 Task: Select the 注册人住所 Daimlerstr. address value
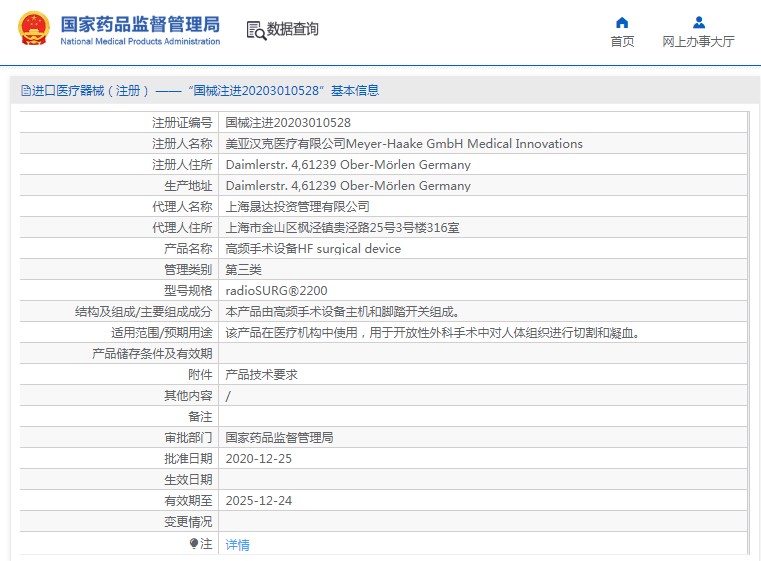coord(348,165)
